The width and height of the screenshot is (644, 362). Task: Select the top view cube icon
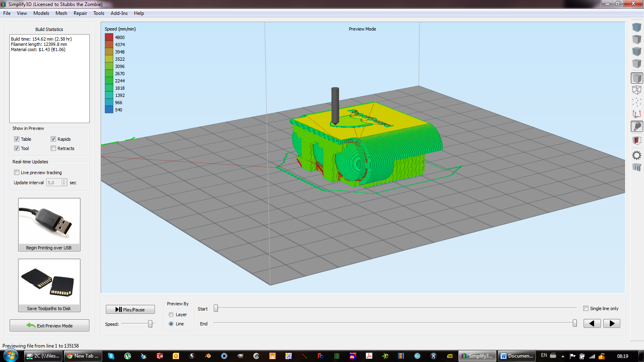637,39
